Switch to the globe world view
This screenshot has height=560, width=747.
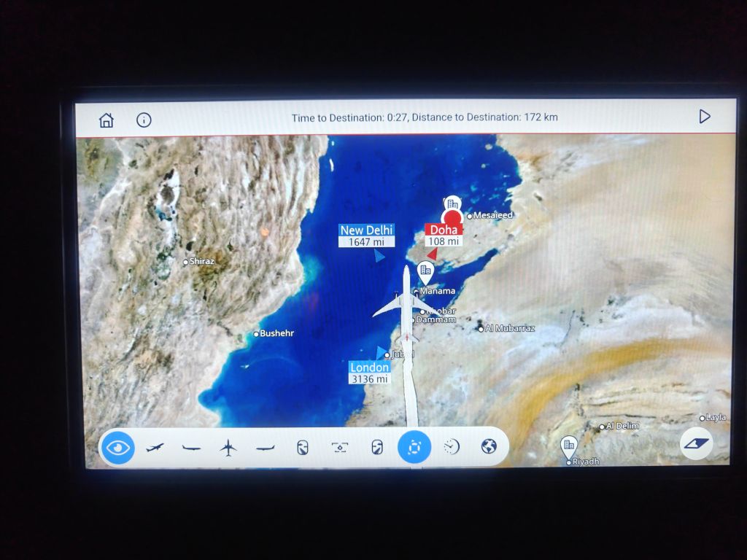(489, 446)
